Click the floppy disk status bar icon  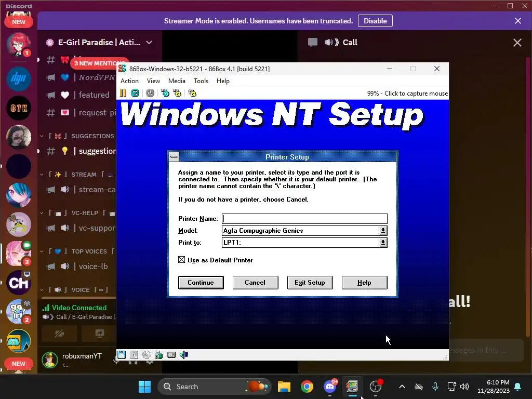(122, 355)
